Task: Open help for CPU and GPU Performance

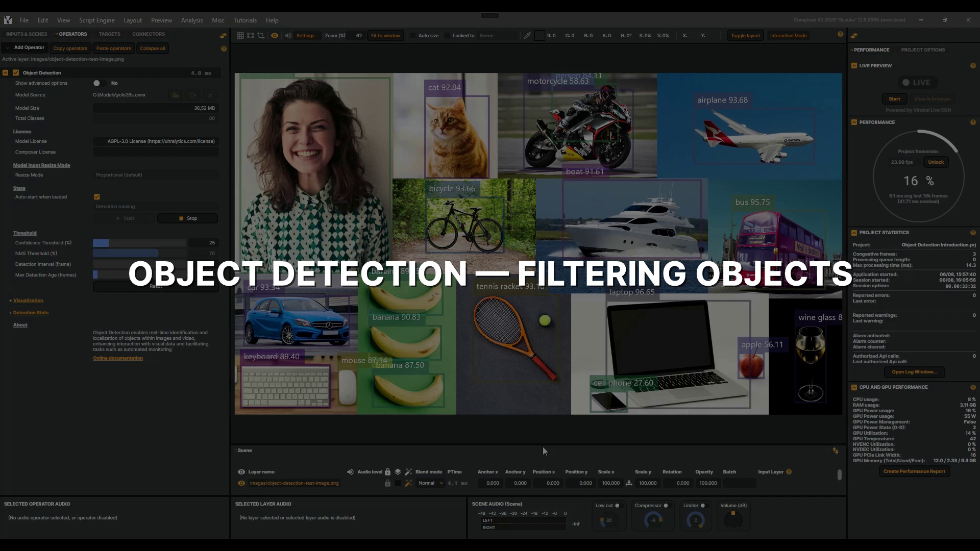Action: [973, 387]
